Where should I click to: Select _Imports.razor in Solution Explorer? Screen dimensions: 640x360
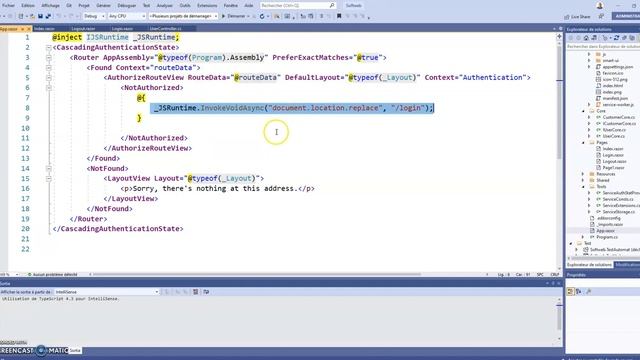pos(609,224)
